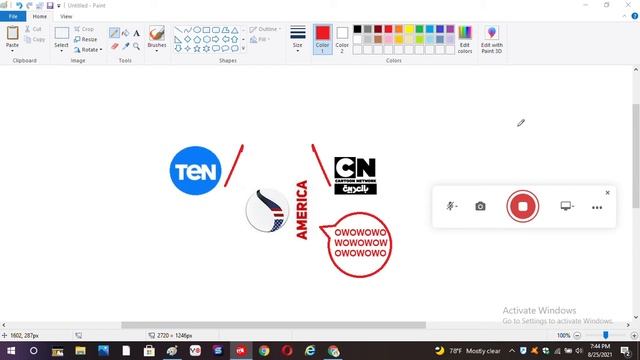Image resolution: width=640 pixels, height=360 pixels.
Task: Toggle the recorder microphone mute
Action: 451,206
